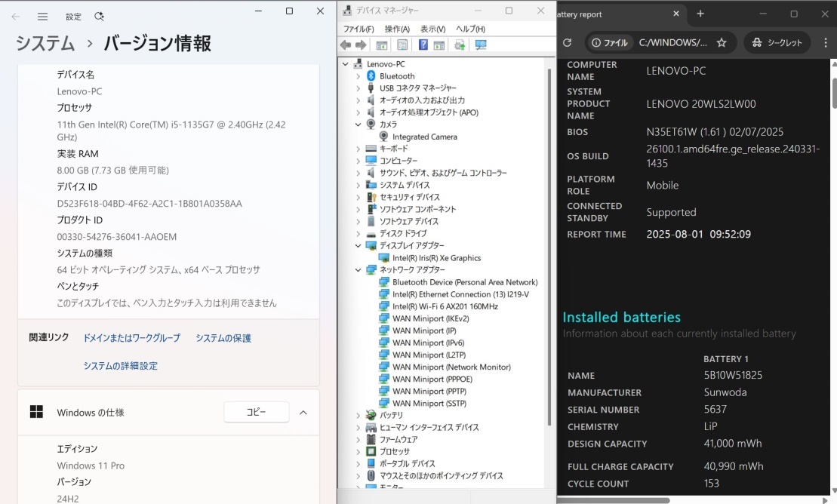Collapse the カメラ category
Viewport: 837px width, 504px height.
[x=358, y=124]
